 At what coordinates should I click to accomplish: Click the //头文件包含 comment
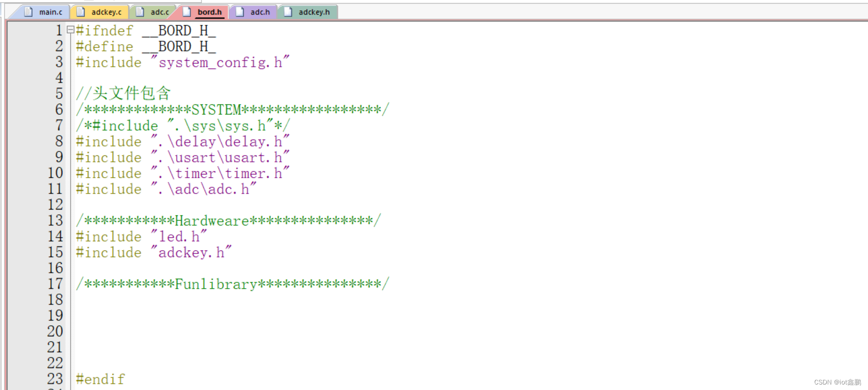click(123, 94)
